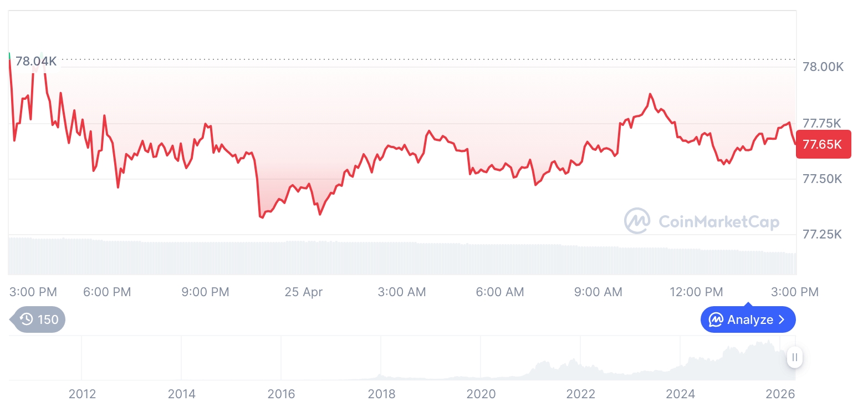Select 2018 on the overview timeline
The height and width of the screenshot is (406, 868).
tap(381, 394)
